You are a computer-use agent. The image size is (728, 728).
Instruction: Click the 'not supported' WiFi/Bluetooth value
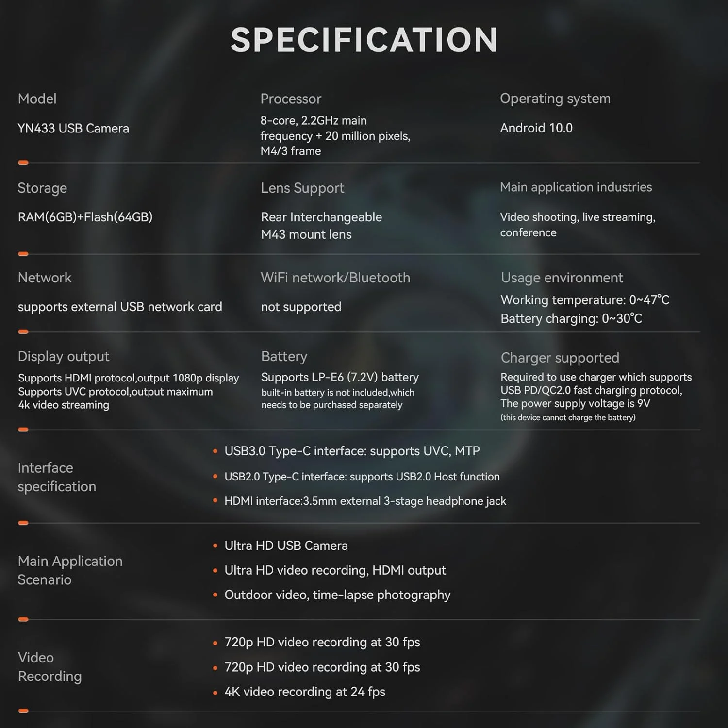[x=301, y=307]
